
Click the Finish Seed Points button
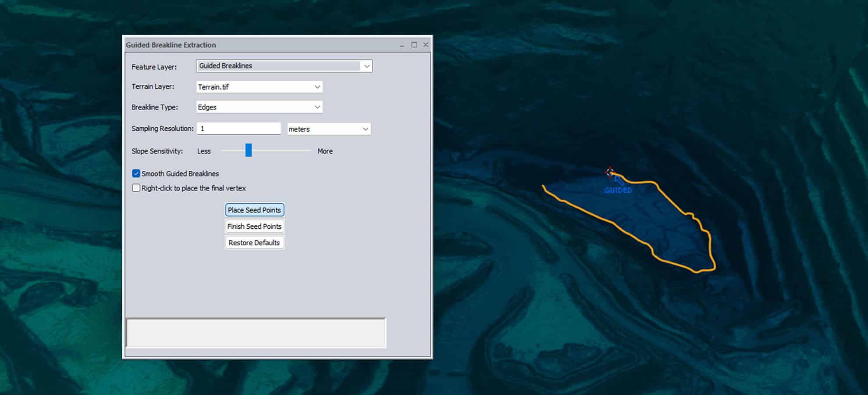coord(254,226)
